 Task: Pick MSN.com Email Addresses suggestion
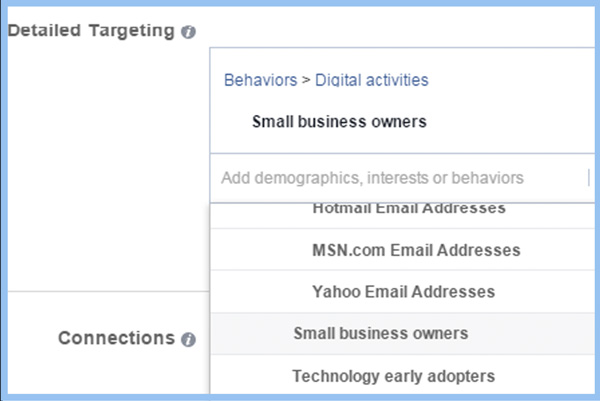click(x=416, y=250)
